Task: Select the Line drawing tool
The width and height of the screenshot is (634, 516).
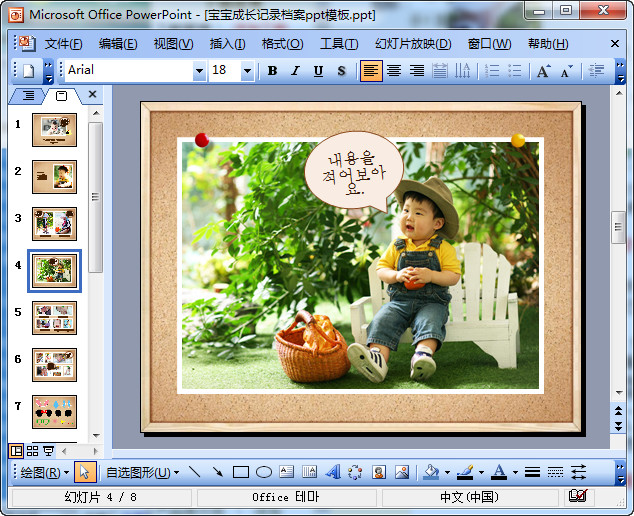Action: pos(195,472)
